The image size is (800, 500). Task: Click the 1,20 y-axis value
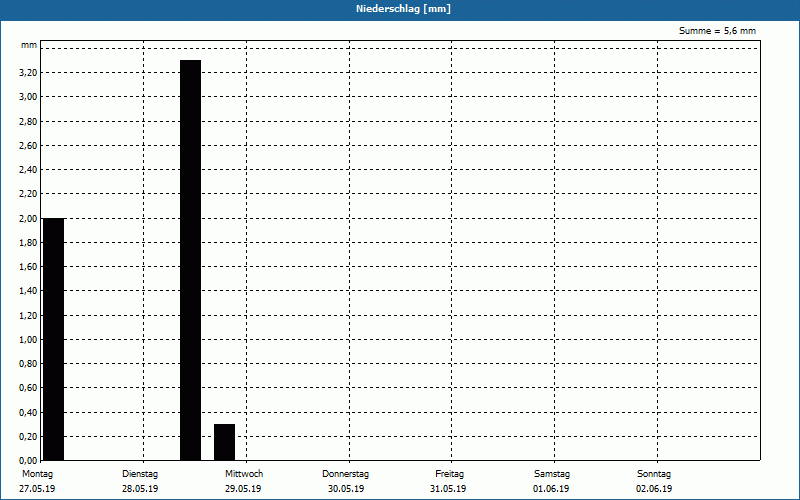pos(28,316)
